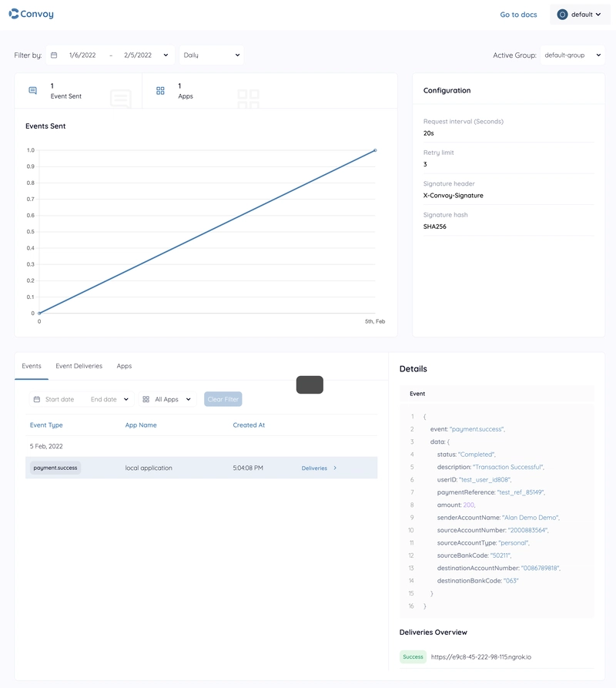Screen dimensions: 616x688
Task: Click the Apps grid icon in stats
Action: pyautogui.click(x=160, y=91)
